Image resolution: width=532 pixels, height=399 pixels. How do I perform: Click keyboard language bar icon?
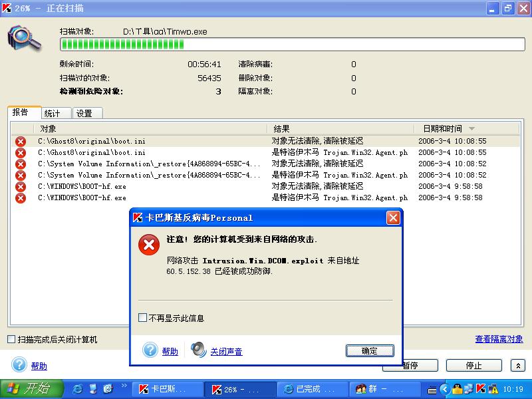pos(432,390)
